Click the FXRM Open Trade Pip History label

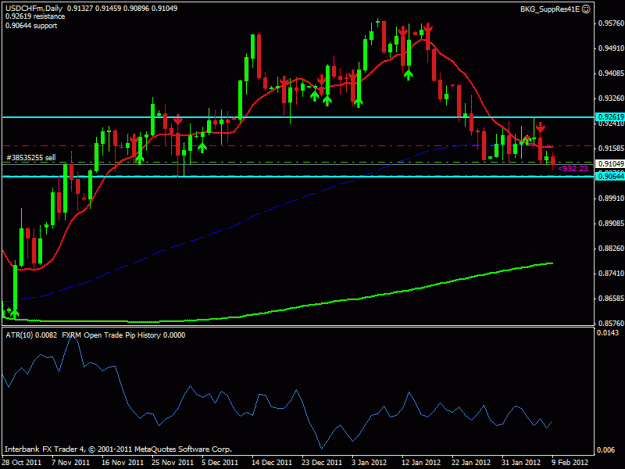coord(124,336)
